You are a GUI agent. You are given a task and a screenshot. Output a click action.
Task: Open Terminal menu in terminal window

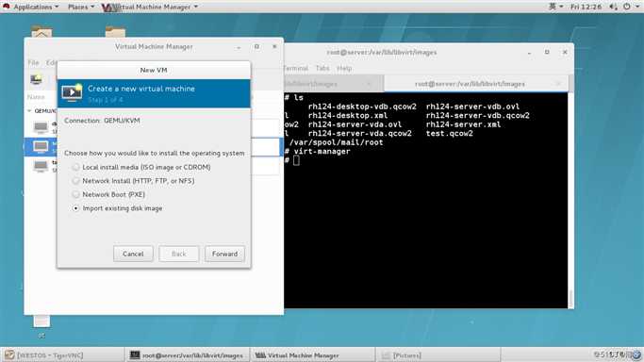pos(296,68)
